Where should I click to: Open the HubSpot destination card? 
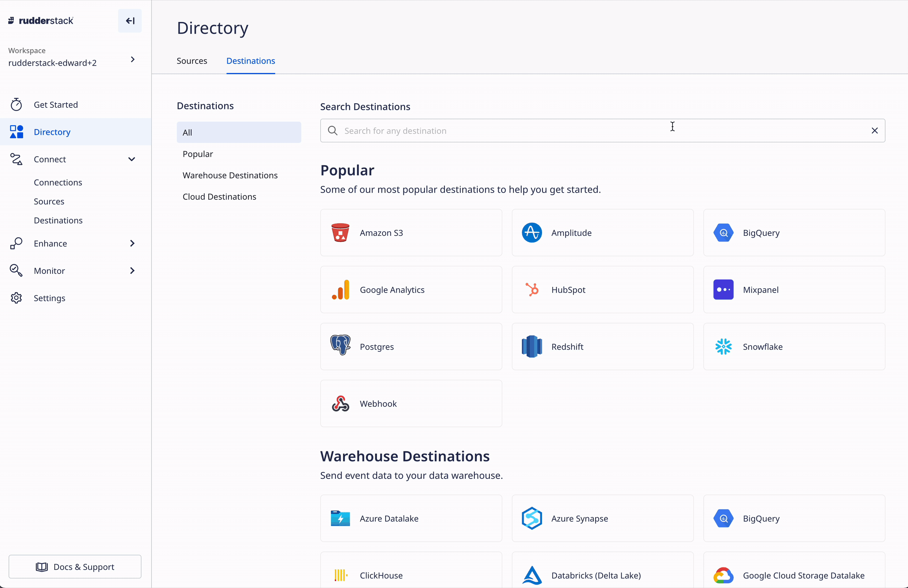602,290
